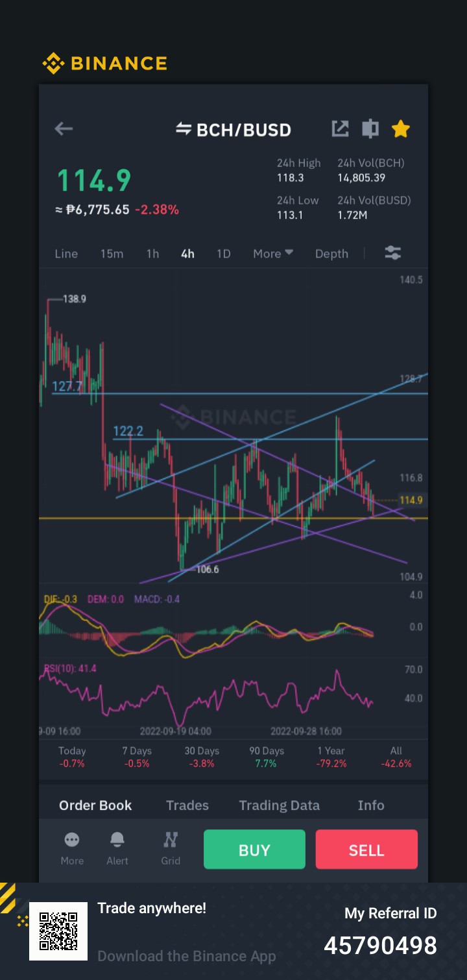This screenshot has height=980, width=467.
Task: Tap the green BUY button
Action: click(x=254, y=850)
